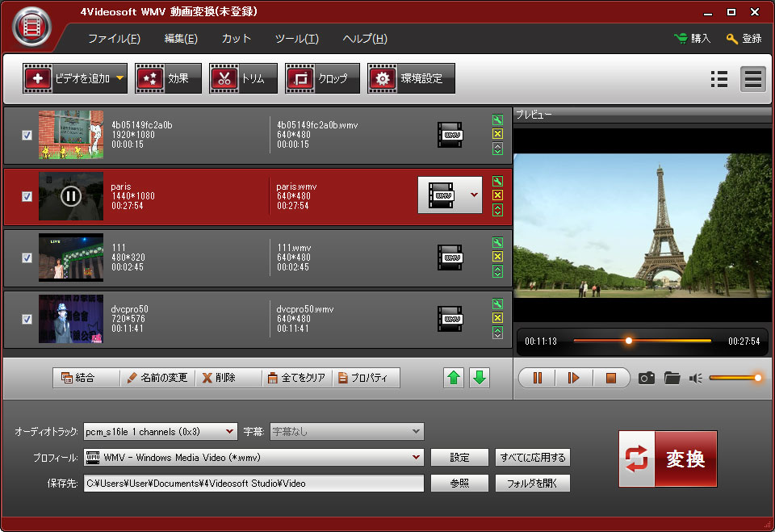The image size is (775, 532).
Task: Toggle the checkbox for video 111
Action: (x=27, y=258)
